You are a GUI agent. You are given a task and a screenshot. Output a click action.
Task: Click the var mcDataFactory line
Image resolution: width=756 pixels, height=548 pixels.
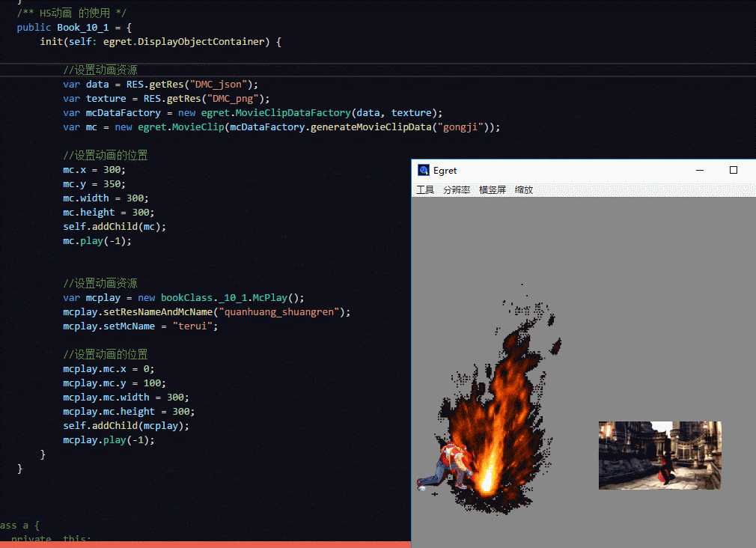(x=253, y=113)
